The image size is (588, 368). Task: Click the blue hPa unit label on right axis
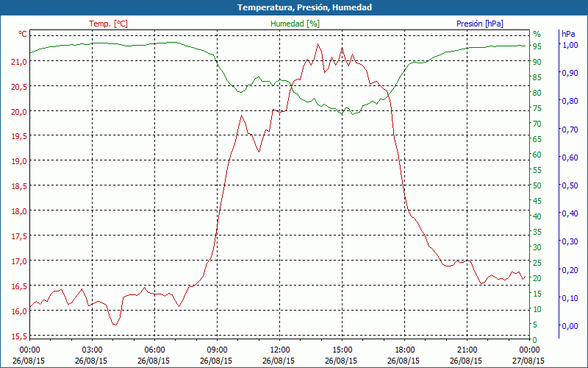tap(568, 34)
